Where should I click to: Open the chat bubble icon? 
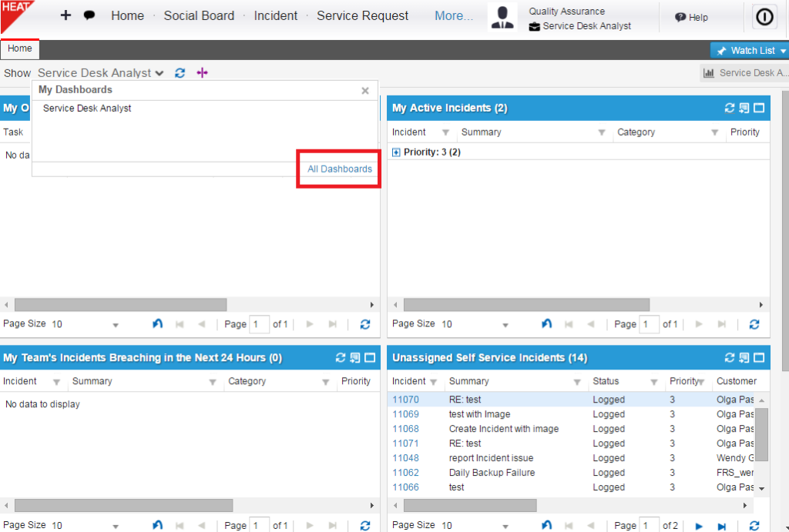pyautogui.click(x=89, y=15)
